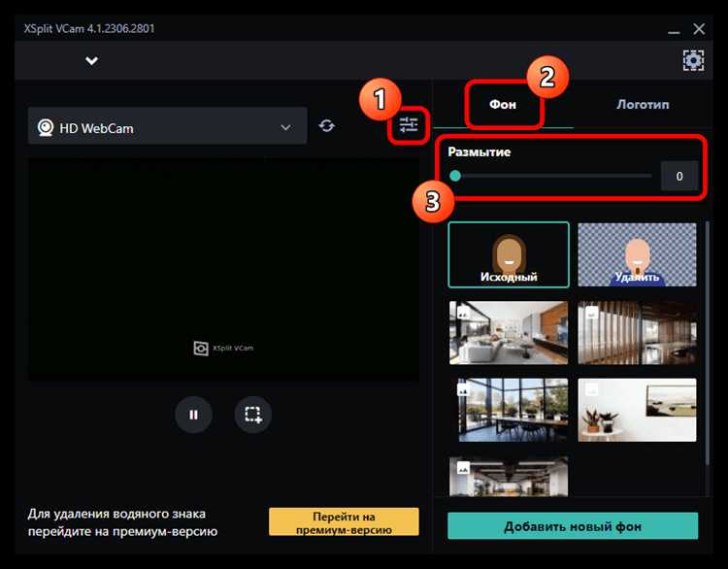
Task: Click the Размытие label text
Action: 480,151
